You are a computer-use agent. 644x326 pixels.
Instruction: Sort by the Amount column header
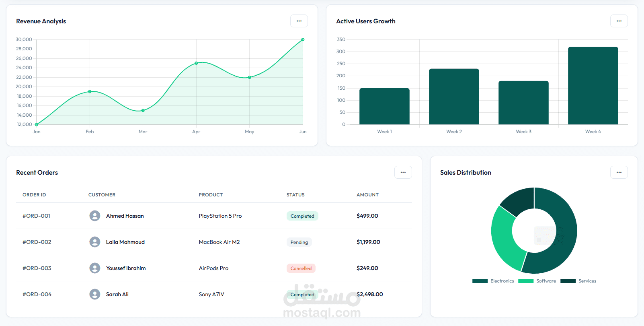coord(367,195)
